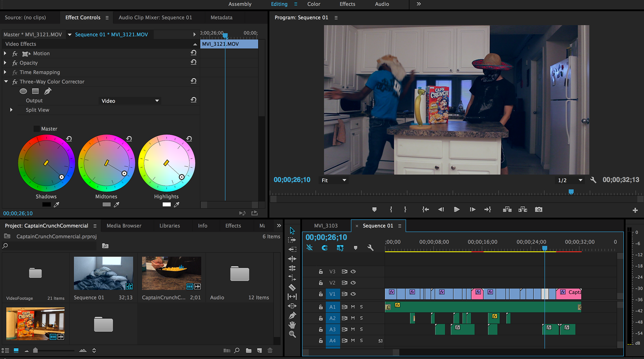Expand the Motion effect properties

tap(5, 53)
